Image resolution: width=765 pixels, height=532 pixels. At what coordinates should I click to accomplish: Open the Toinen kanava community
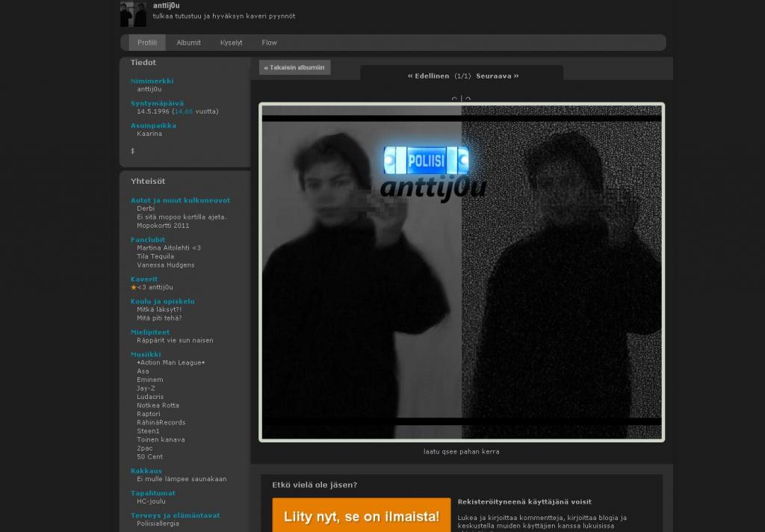point(161,439)
